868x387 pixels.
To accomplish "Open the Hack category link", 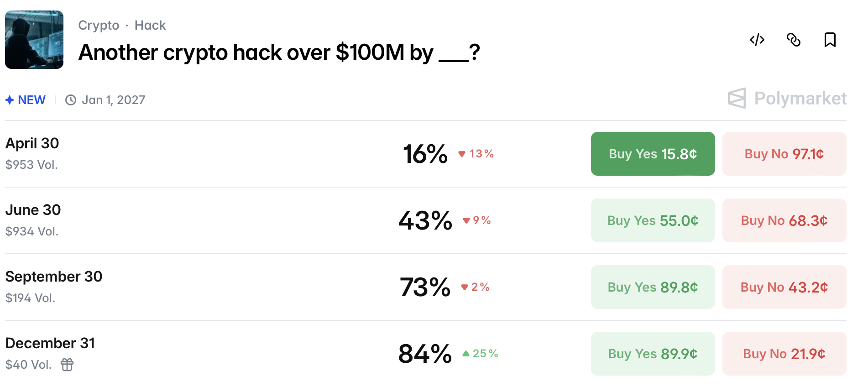I will (x=150, y=25).
